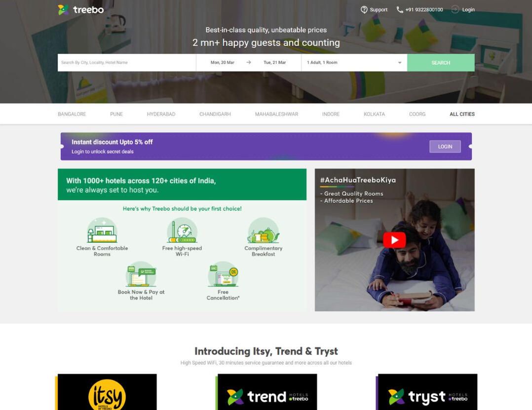Screen dimensions: 532x410
Task: Click the Free high-speed Wi-Fi icon
Action: [182, 230]
